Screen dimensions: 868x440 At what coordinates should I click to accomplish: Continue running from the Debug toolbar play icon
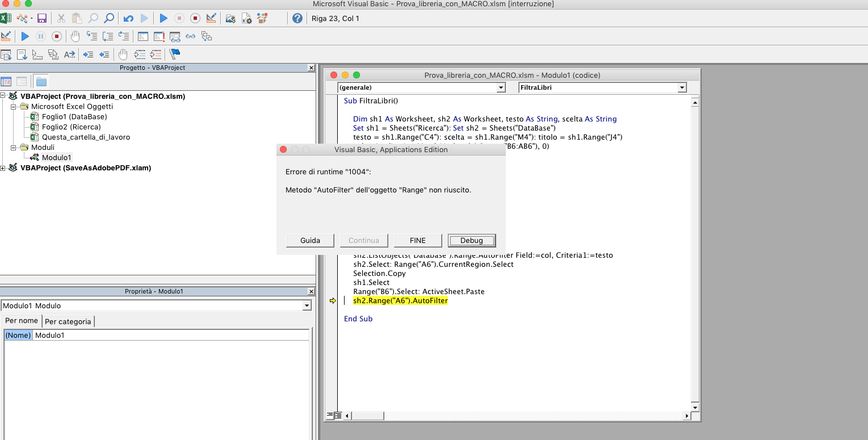25,36
